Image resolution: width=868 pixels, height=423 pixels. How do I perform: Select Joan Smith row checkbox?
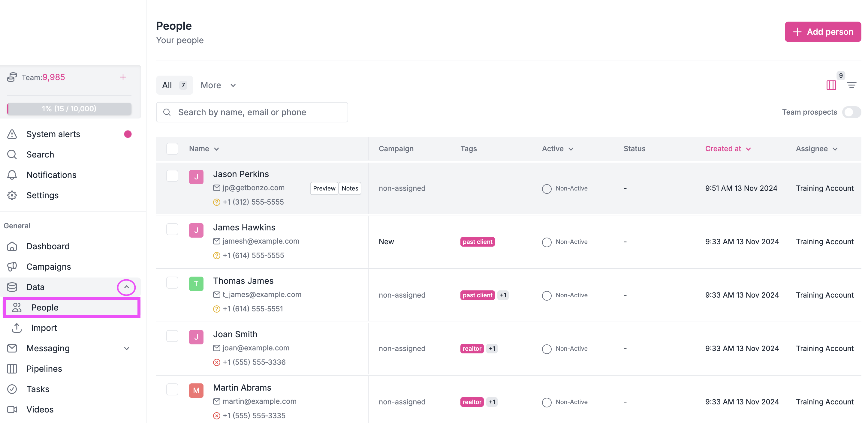(172, 336)
